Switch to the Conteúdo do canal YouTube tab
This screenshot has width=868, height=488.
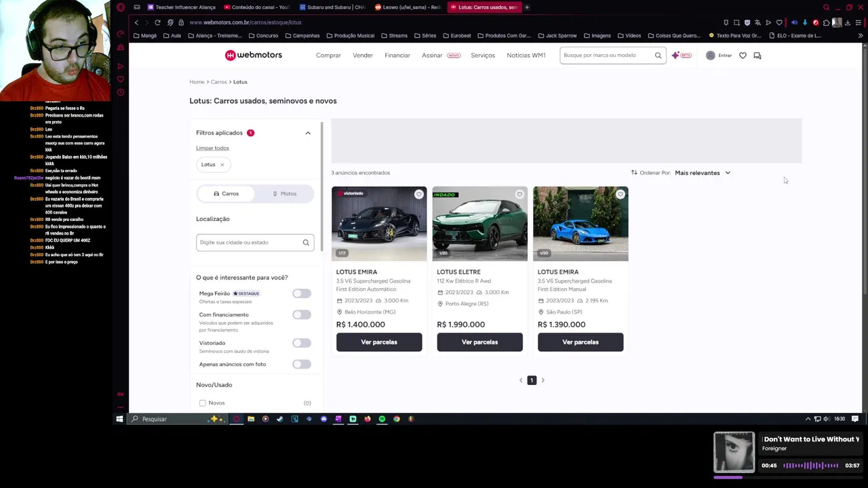(257, 7)
